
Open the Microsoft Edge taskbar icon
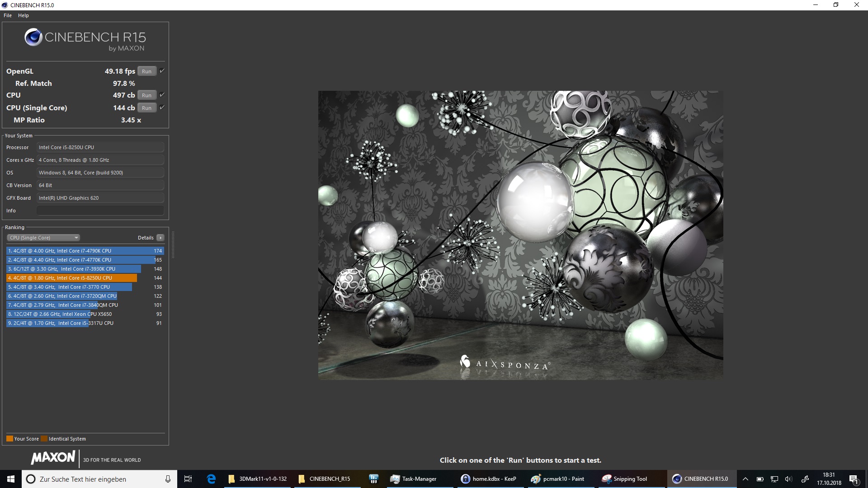click(x=211, y=479)
